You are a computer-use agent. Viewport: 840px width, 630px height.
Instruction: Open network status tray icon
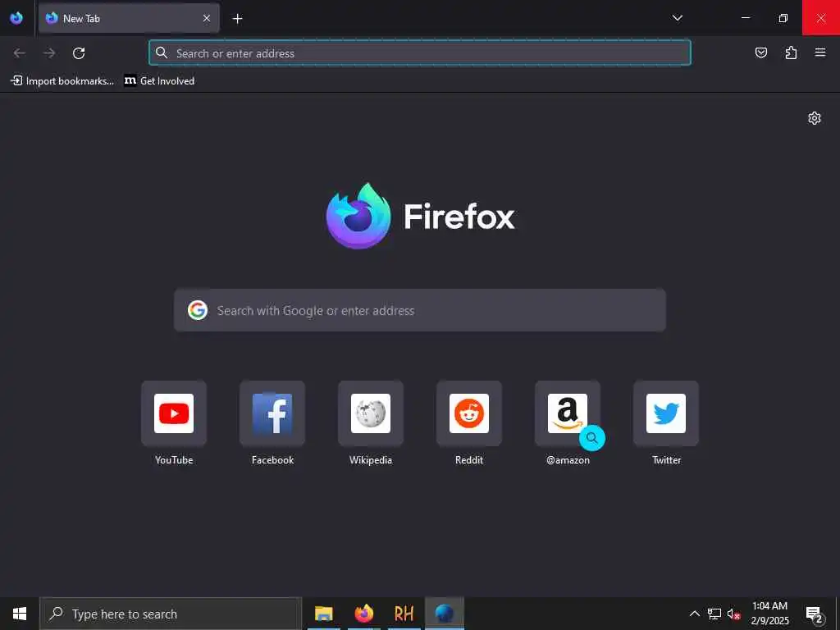(714, 614)
